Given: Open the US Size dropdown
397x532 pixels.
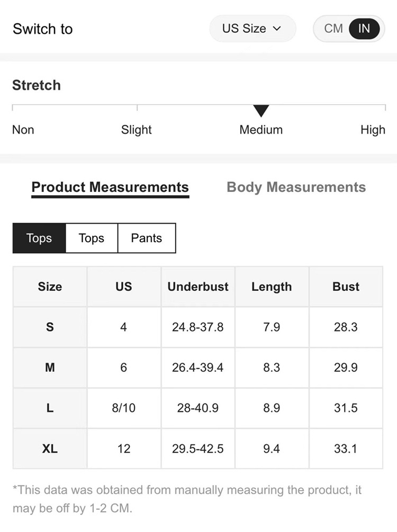Looking at the screenshot, I should coord(252,29).
